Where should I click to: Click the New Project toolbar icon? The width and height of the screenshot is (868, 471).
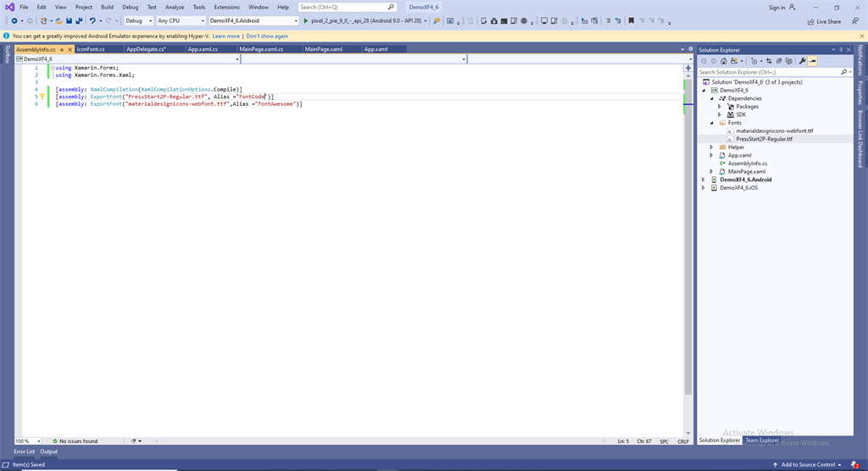pos(43,21)
